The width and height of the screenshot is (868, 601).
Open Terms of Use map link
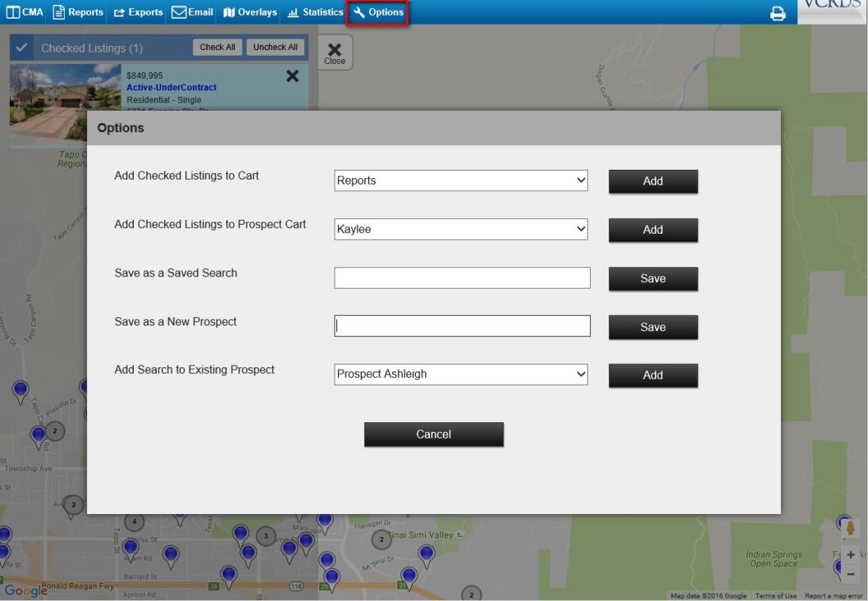[x=775, y=596]
